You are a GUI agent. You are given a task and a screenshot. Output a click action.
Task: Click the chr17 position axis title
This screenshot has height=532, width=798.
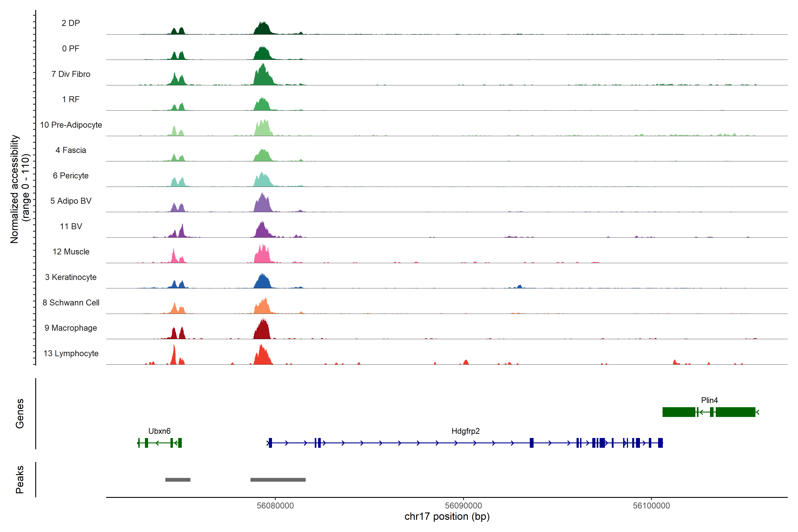tap(447, 516)
